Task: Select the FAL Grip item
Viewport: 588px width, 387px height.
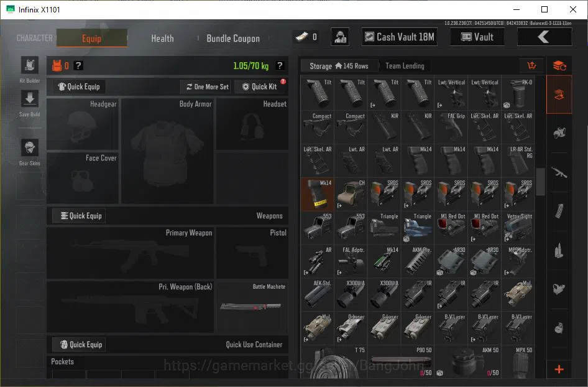Action: (451, 128)
